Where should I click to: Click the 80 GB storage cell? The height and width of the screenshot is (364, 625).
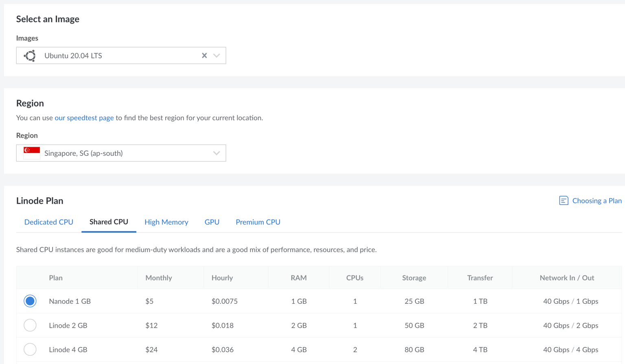(414, 349)
